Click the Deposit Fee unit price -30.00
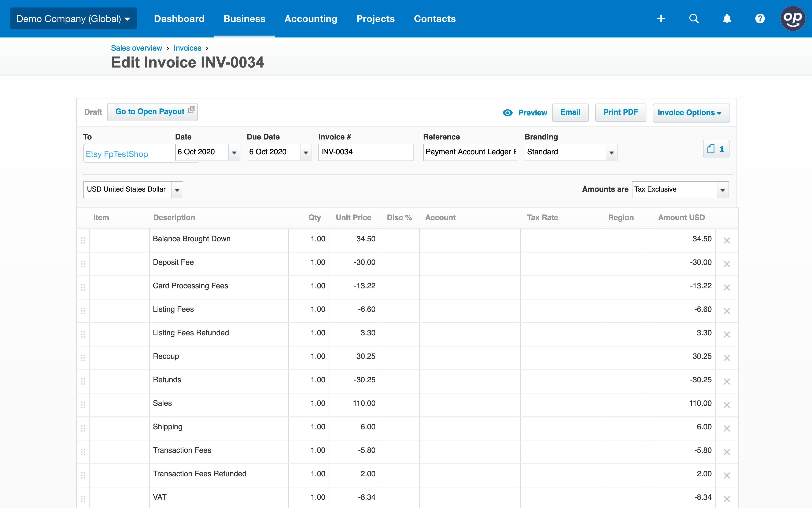This screenshot has height=508, width=812. [x=354, y=264]
